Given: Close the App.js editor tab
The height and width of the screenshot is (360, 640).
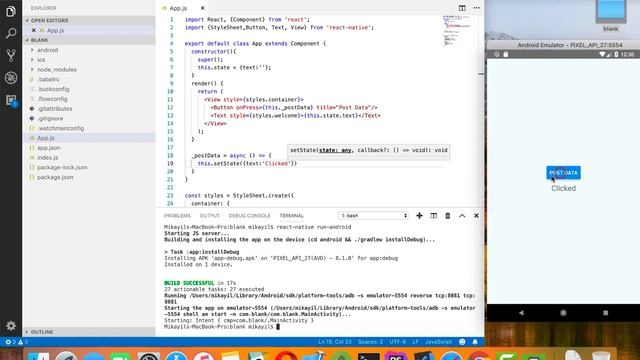Looking at the screenshot, I should point(202,8).
